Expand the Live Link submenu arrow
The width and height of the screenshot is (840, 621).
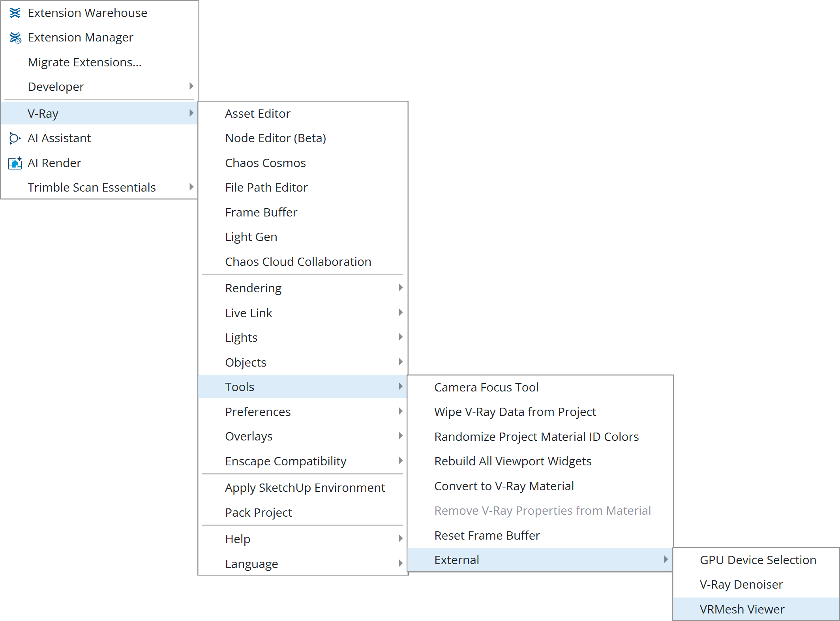pos(401,312)
